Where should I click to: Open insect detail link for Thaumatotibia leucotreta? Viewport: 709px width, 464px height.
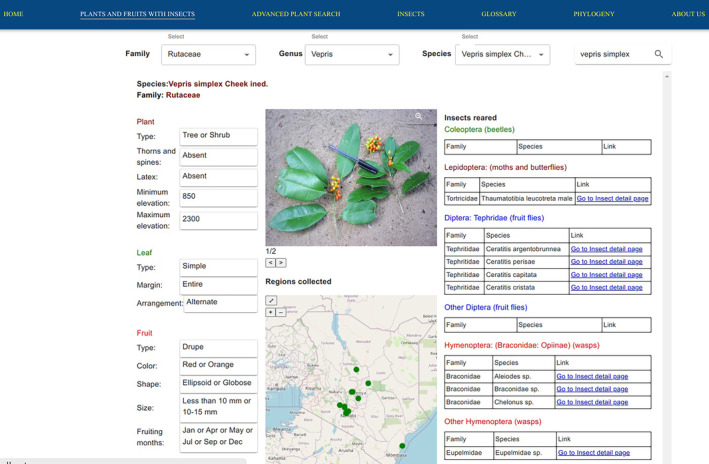pyautogui.click(x=612, y=199)
